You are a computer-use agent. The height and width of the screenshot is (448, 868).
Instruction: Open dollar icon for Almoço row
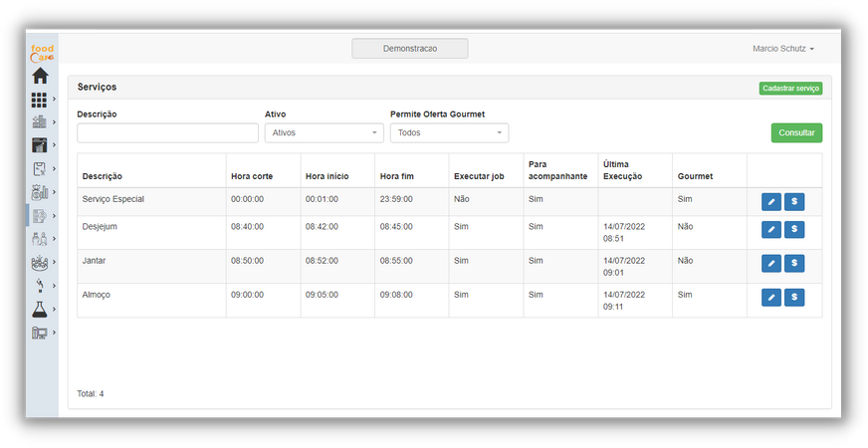[794, 298]
